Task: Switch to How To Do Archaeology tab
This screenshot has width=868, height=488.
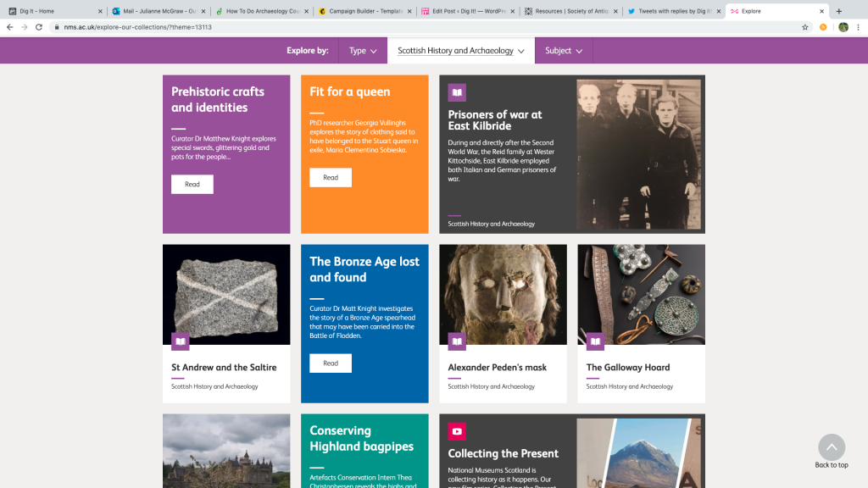Action: 262,11
